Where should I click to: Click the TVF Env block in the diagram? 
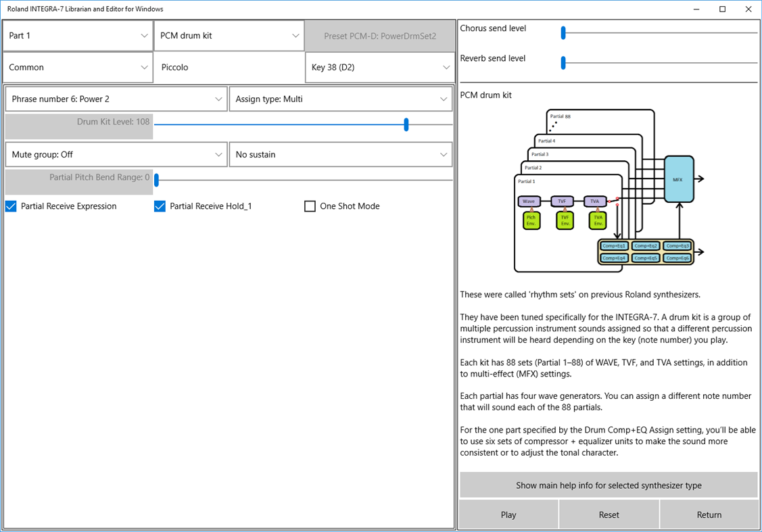pyautogui.click(x=565, y=220)
